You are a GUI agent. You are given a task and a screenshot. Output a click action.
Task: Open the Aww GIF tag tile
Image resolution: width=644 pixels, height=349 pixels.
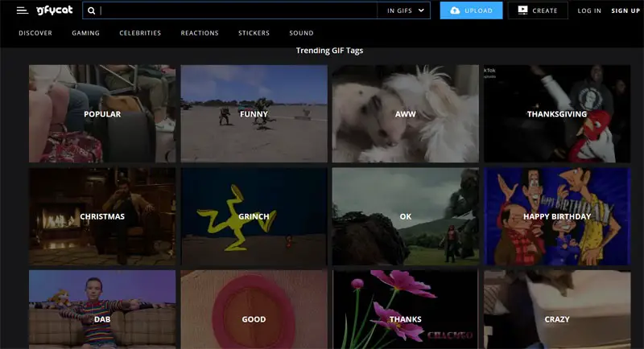coord(406,113)
